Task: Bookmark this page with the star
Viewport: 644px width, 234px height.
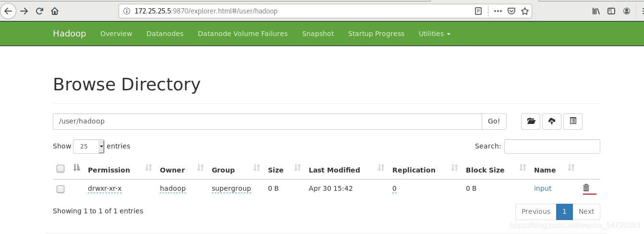Action: click(x=525, y=11)
